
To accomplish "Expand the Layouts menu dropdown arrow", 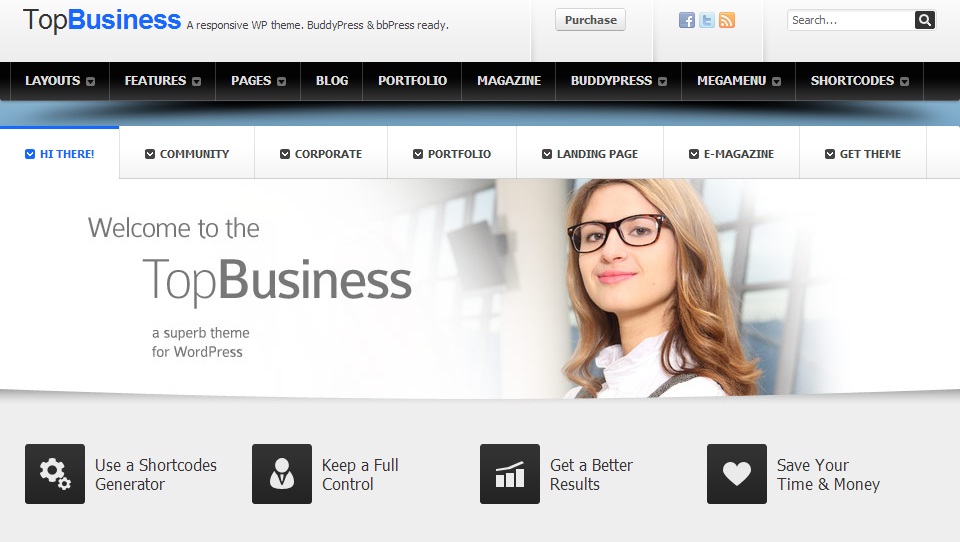I will pos(91,81).
